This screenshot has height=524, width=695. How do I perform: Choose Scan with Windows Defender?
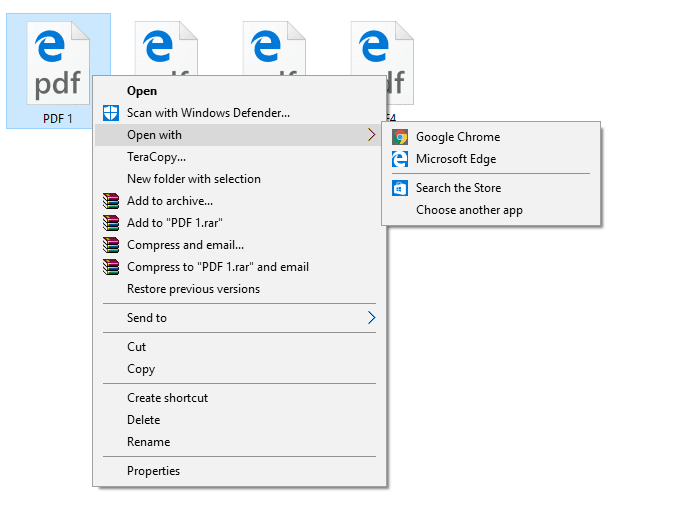(x=240, y=113)
